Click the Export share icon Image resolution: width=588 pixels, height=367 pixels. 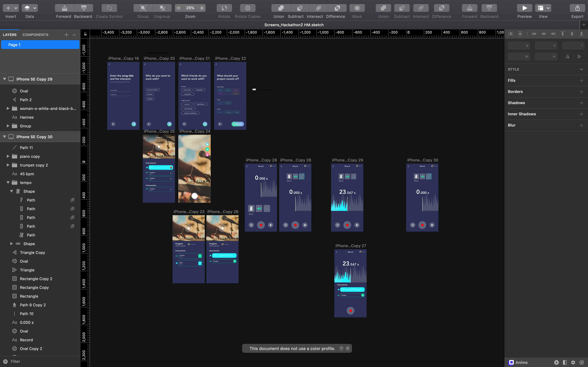pyautogui.click(x=577, y=8)
